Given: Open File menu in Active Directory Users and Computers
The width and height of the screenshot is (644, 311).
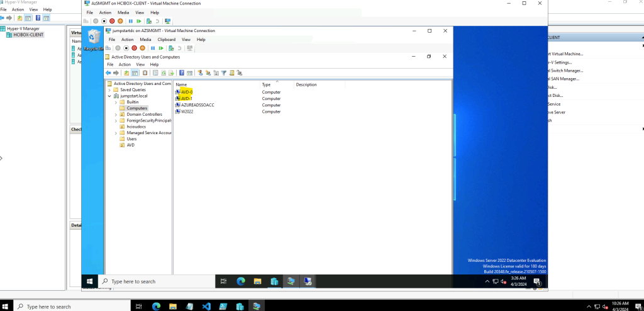Looking at the screenshot, I should pyautogui.click(x=110, y=65).
